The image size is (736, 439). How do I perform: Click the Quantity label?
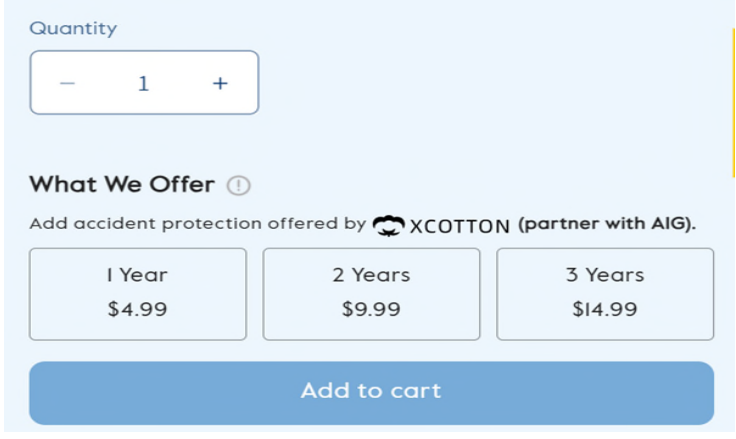[x=73, y=29]
